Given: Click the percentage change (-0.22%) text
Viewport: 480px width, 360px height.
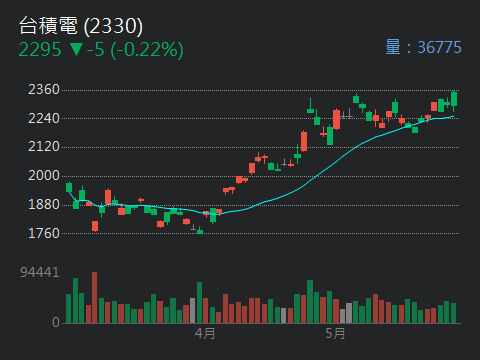Looking at the screenshot, I should [147, 50].
